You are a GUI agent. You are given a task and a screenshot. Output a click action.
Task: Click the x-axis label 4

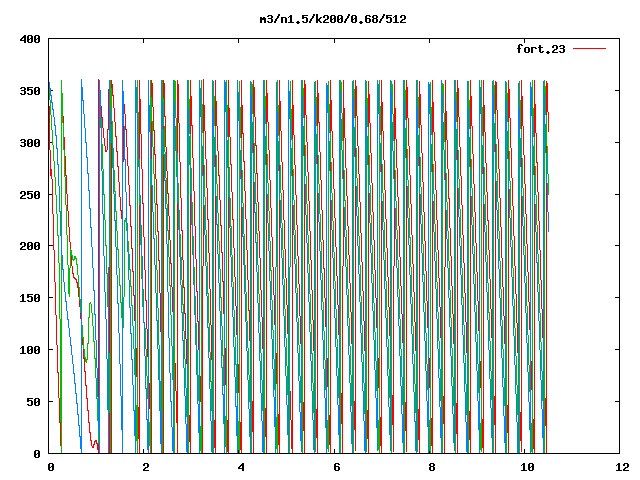pyautogui.click(x=241, y=467)
